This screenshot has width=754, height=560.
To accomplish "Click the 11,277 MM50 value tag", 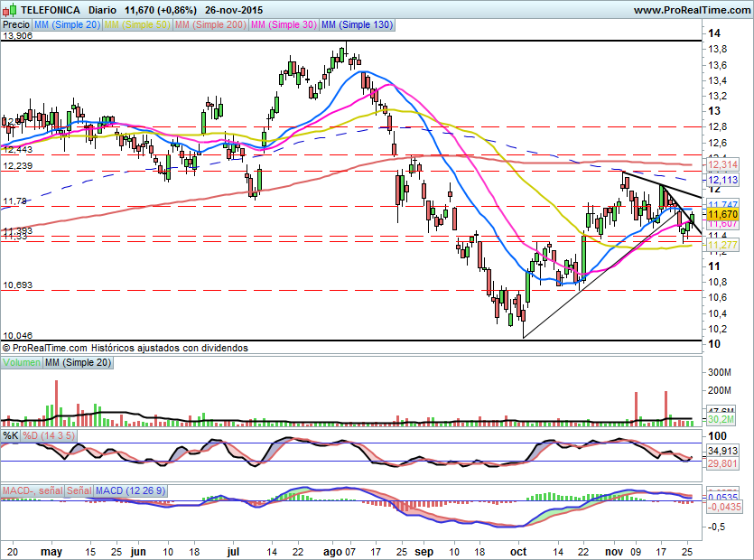I will click(721, 246).
